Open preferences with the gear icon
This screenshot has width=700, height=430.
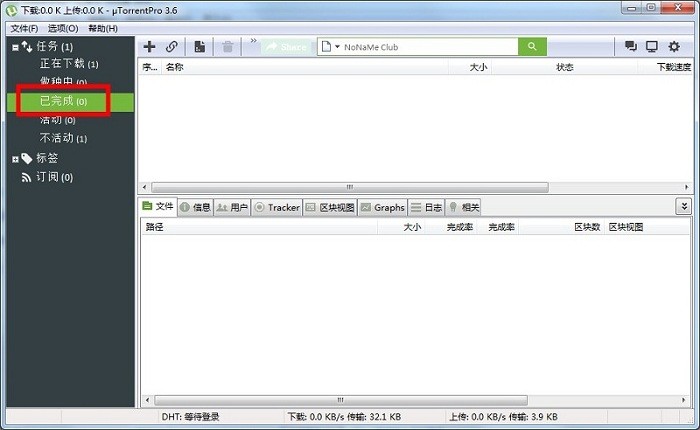pos(674,46)
